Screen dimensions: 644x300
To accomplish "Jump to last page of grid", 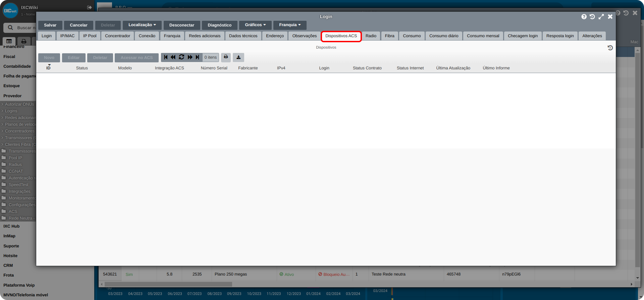I will [198, 57].
